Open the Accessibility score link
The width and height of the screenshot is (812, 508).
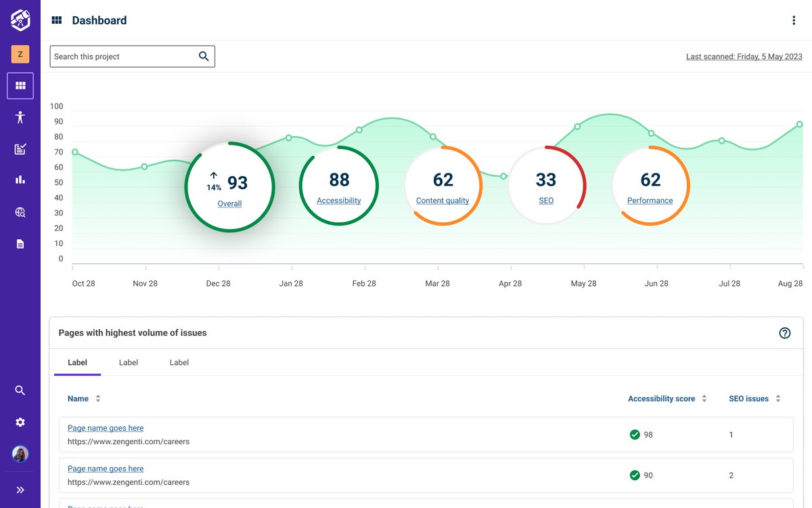[x=339, y=200]
